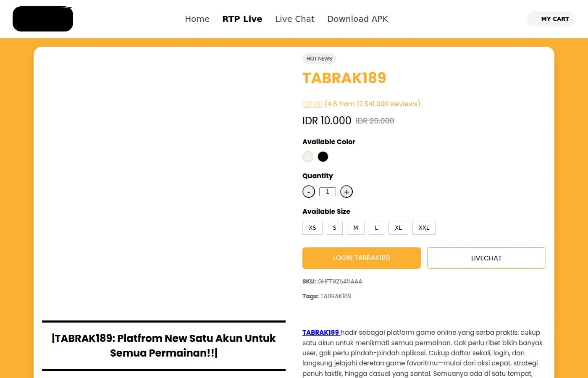This screenshot has width=588, height=378.
Task: Choose size XS
Action: click(x=312, y=228)
